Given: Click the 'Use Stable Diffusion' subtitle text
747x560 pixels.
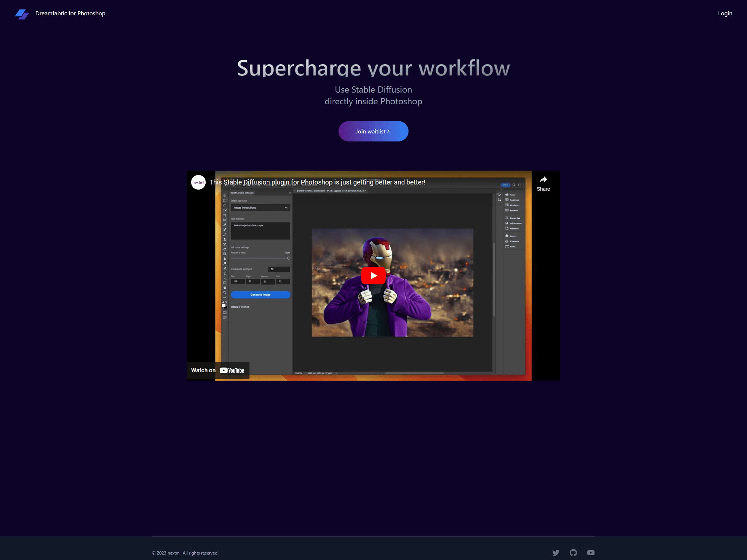Looking at the screenshot, I should (x=373, y=90).
